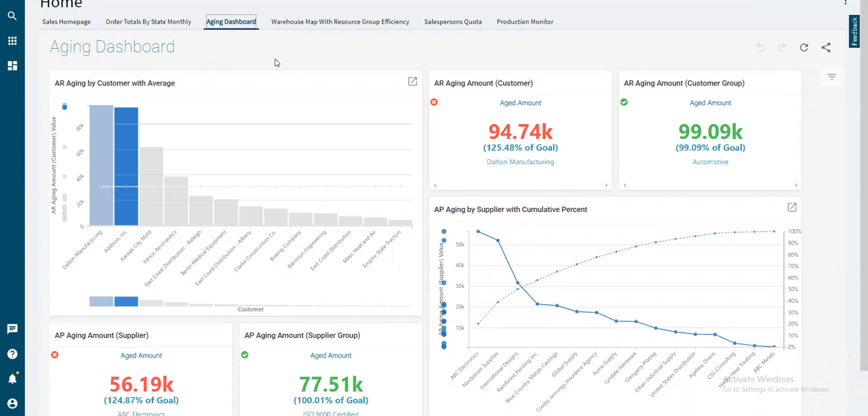868x416 pixels.
Task: Click the redo arrow icon
Action: [x=782, y=47]
